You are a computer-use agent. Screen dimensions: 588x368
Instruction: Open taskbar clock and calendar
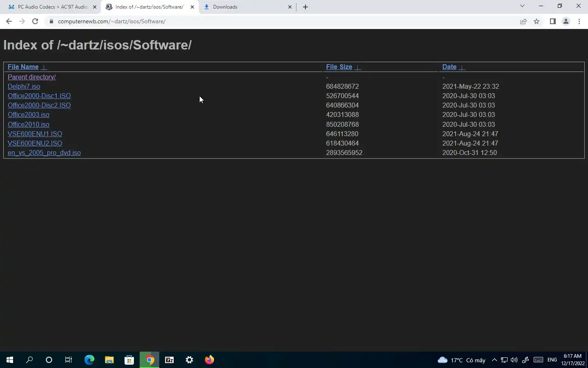pos(572,360)
